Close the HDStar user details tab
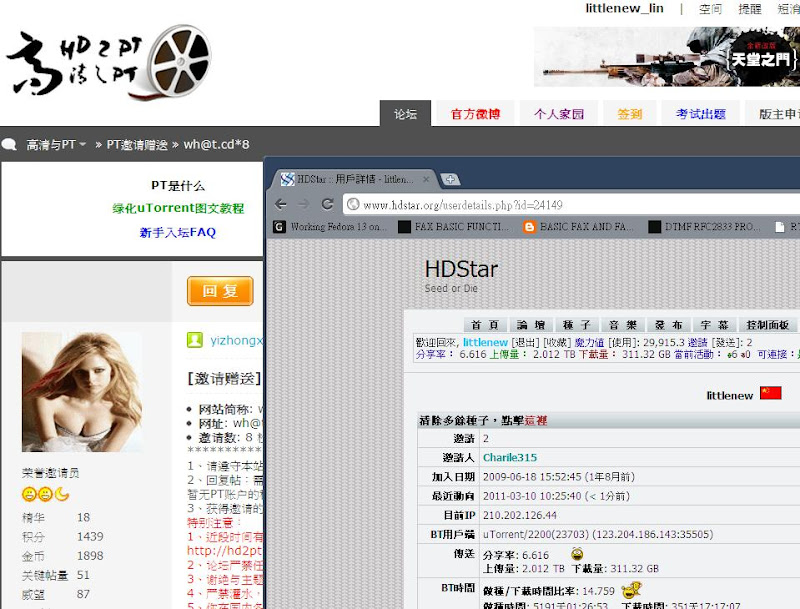 pyautogui.click(x=426, y=179)
